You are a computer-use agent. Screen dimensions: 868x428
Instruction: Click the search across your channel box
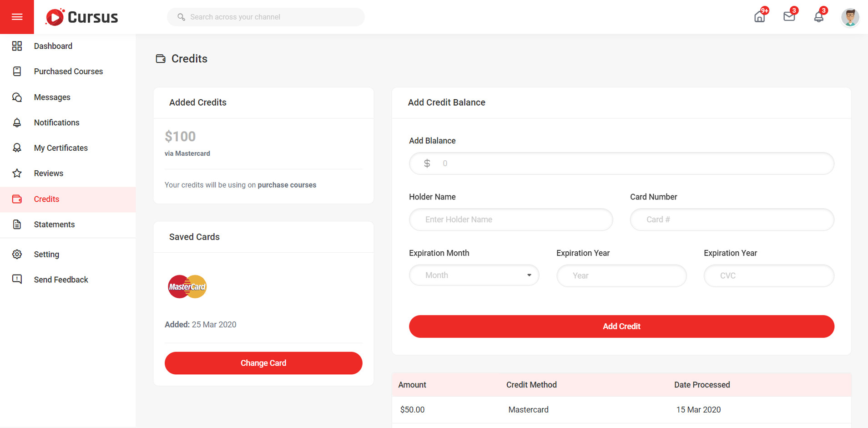tap(273, 17)
